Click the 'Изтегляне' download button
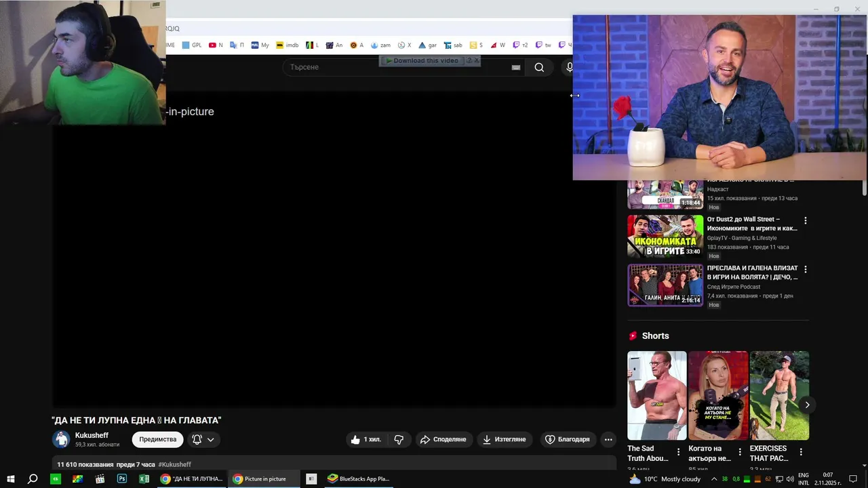 tap(505, 439)
